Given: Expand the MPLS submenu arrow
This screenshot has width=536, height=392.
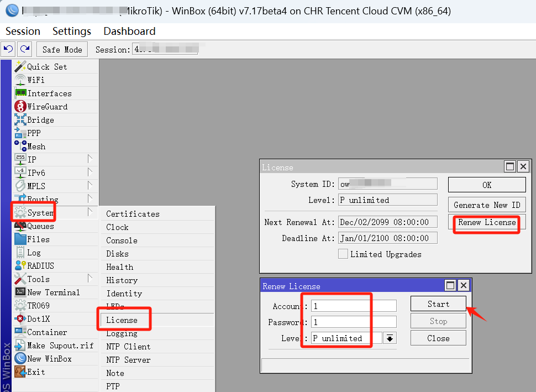Looking at the screenshot, I should tap(90, 186).
